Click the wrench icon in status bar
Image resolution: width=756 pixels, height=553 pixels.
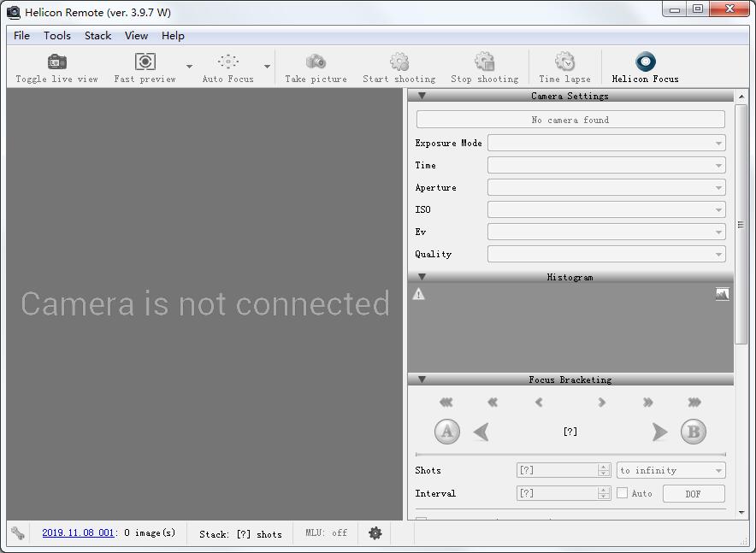click(18, 532)
